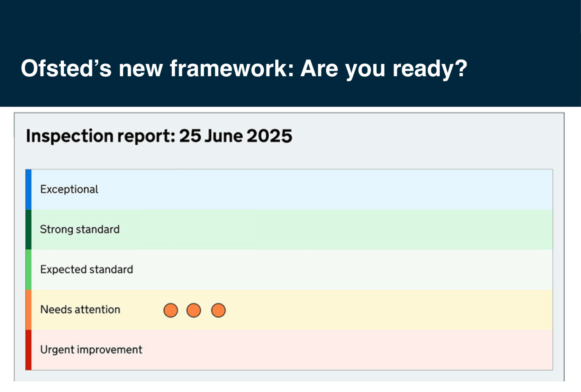Select the Exceptional grade label
Image resolution: width=581 pixels, height=392 pixels.
(69, 189)
